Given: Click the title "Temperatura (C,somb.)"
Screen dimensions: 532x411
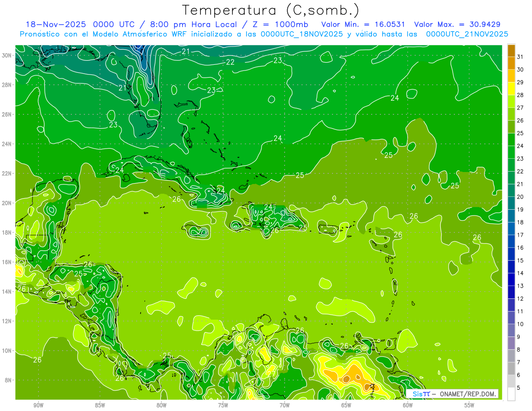Looking at the screenshot, I should click(271, 10).
